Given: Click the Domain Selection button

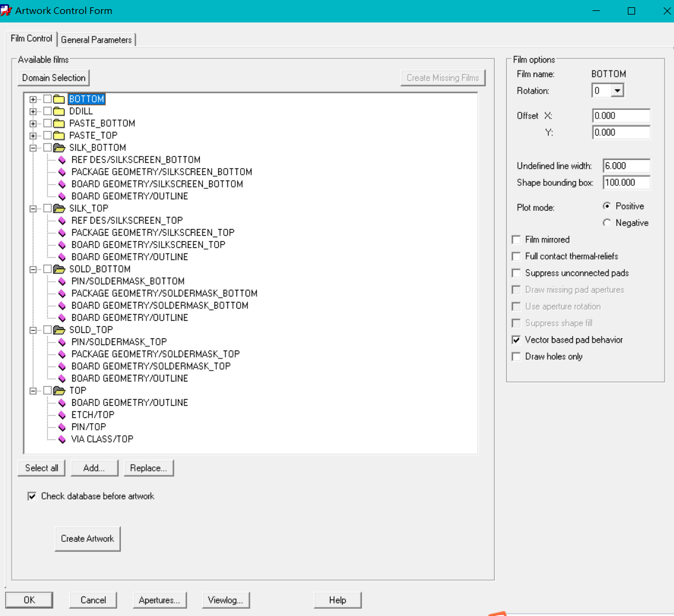Looking at the screenshot, I should point(53,78).
